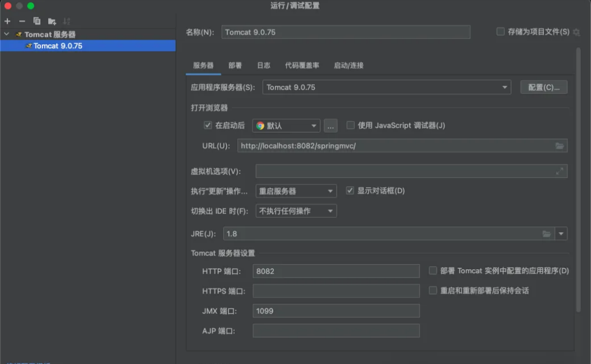
Task: Switch to the 服务器 tab
Action: tap(203, 66)
